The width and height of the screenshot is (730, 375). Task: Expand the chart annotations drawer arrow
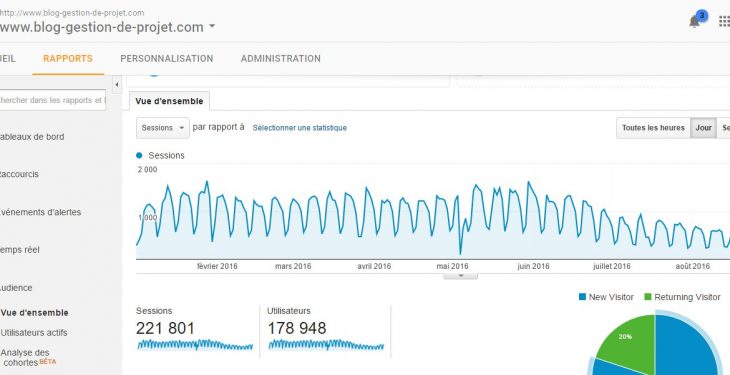pyautogui.click(x=461, y=276)
